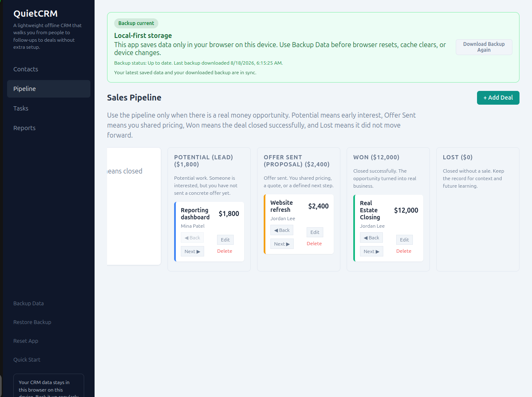532x397 pixels.
Task: Click the Lost ($0) column header
Action: (458, 157)
